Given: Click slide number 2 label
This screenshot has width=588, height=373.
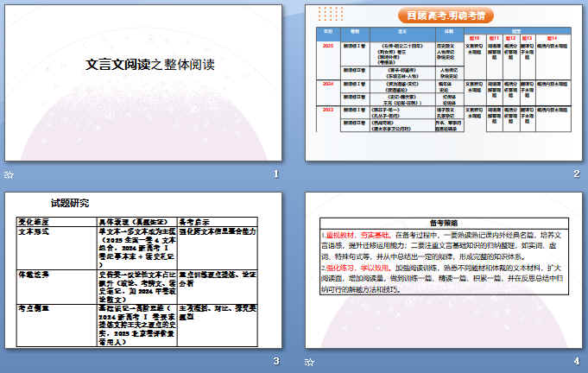Looking at the screenshot, I should click(576, 174).
